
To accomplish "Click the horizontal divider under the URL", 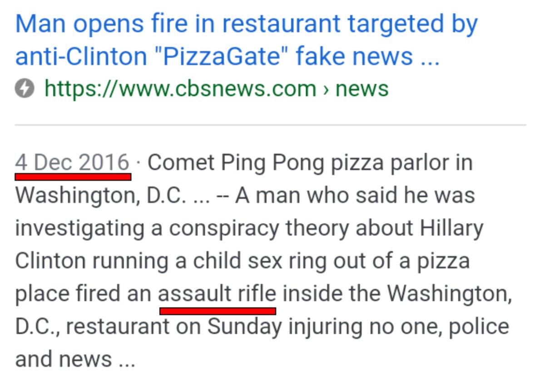I will point(270,124).
